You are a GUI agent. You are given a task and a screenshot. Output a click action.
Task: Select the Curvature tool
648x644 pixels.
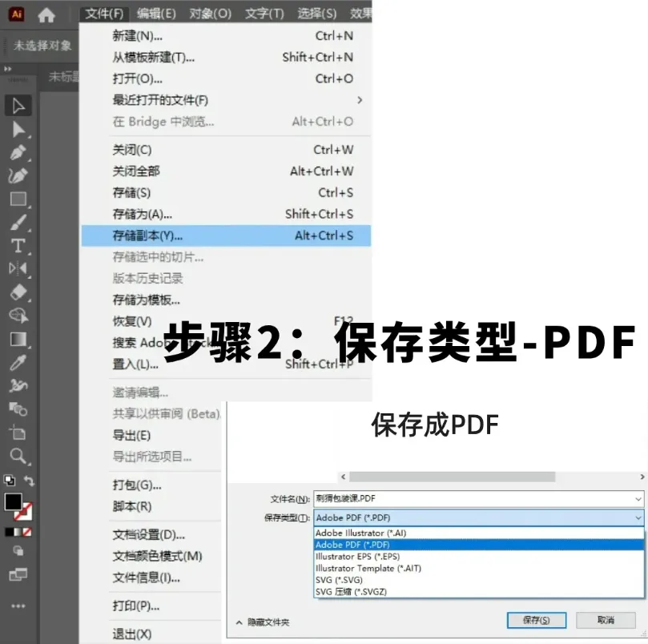point(18,175)
